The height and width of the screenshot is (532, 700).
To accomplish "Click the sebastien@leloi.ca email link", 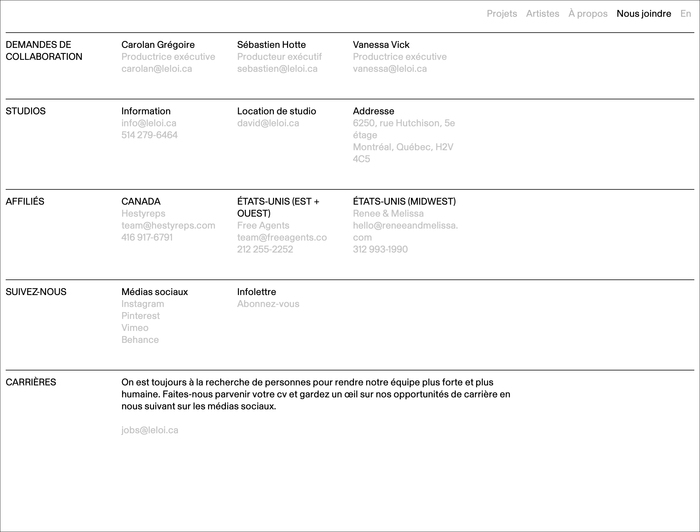I will pyautogui.click(x=277, y=69).
